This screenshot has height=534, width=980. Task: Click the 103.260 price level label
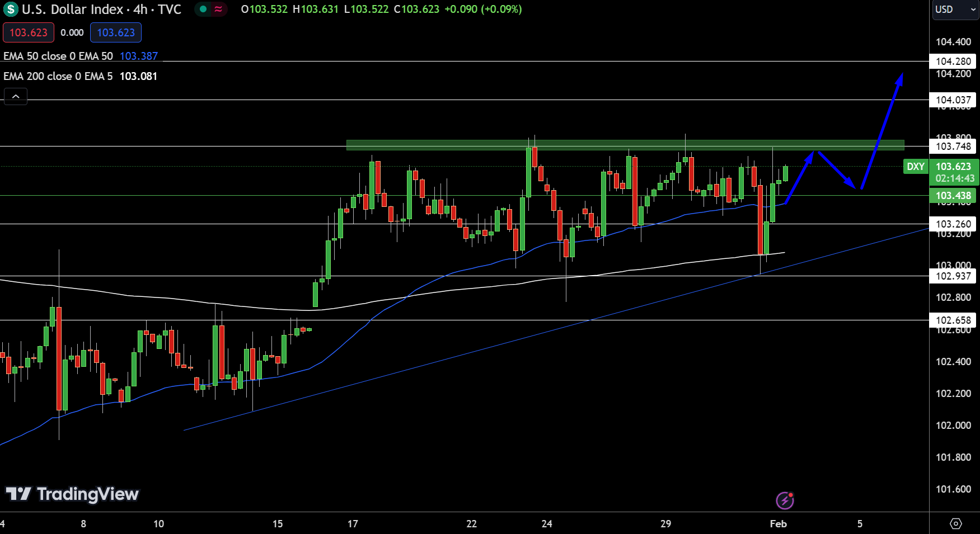point(953,224)
